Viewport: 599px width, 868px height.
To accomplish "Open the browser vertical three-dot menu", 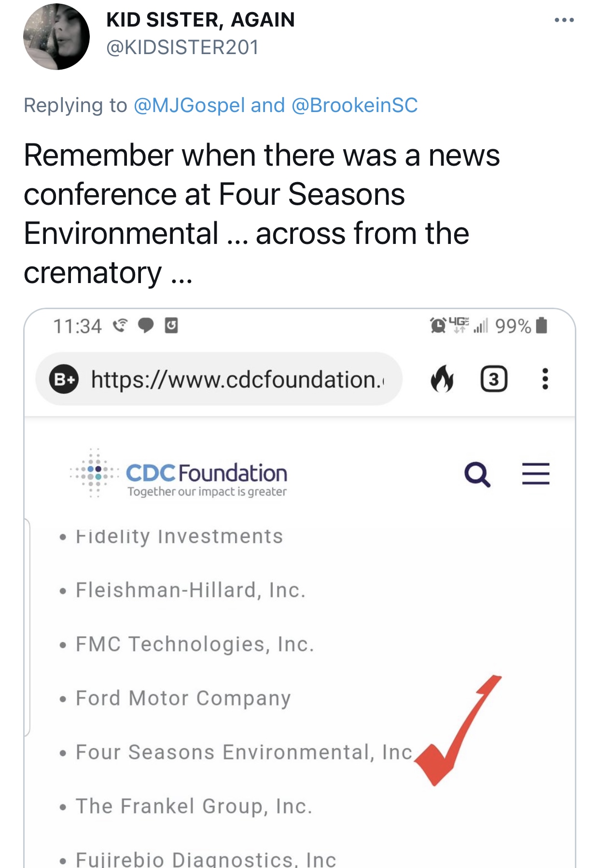I will 545,379.
